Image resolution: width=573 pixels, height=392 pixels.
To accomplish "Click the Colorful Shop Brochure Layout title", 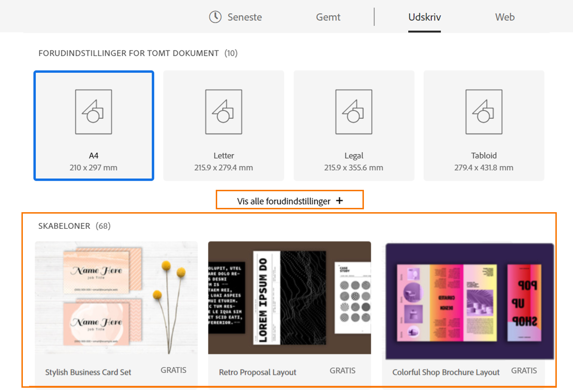I will 446,372.
